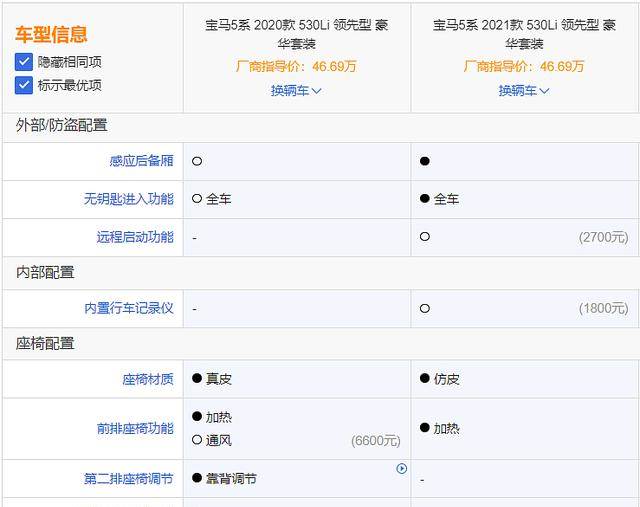Viewport: 640px width, 507px height.
Task: Uncheck the 隐藏相同项 checkbox
Action: pos(24,62)
